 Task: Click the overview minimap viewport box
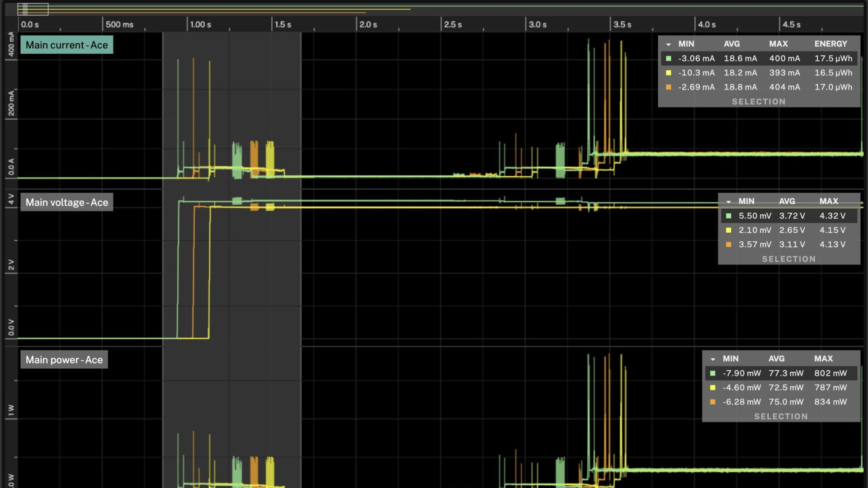[33, 9]
